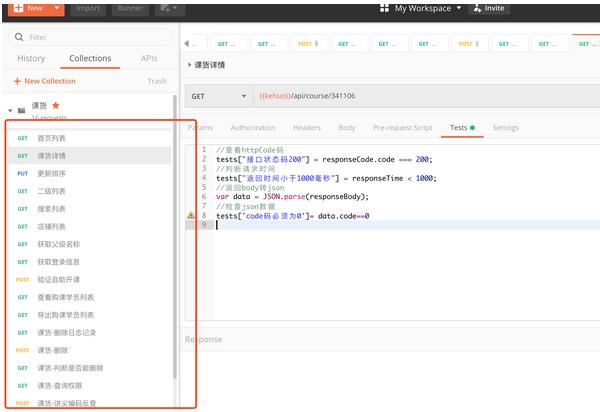Select the 更新排序 PUT request
The image size is (600, 412).
coord(50,174)
